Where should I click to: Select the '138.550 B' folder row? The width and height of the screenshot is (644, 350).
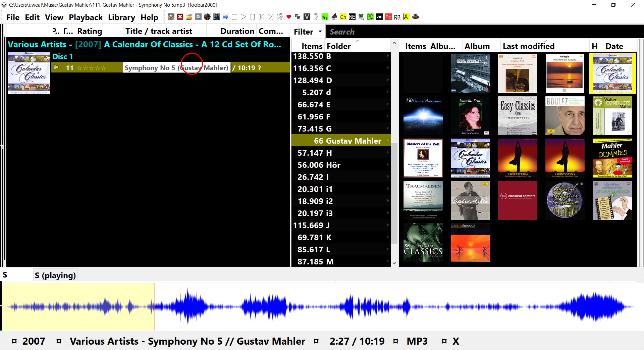point(341,56)
